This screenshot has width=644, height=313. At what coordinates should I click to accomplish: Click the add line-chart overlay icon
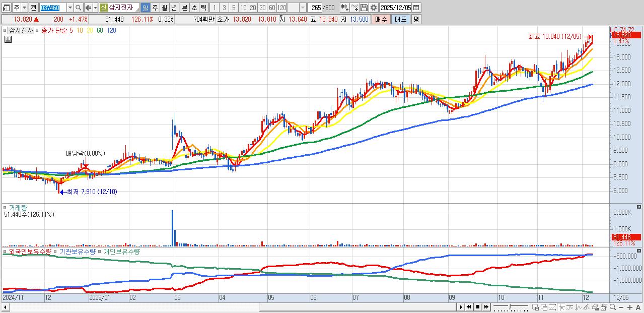(x=354, y=8)
